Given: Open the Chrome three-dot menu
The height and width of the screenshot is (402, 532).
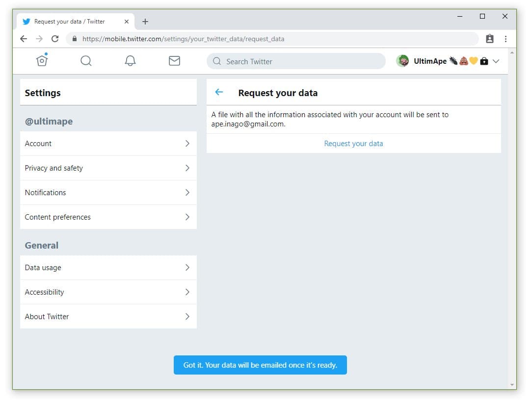Looking at the screenshot, I should click(505, 39).
